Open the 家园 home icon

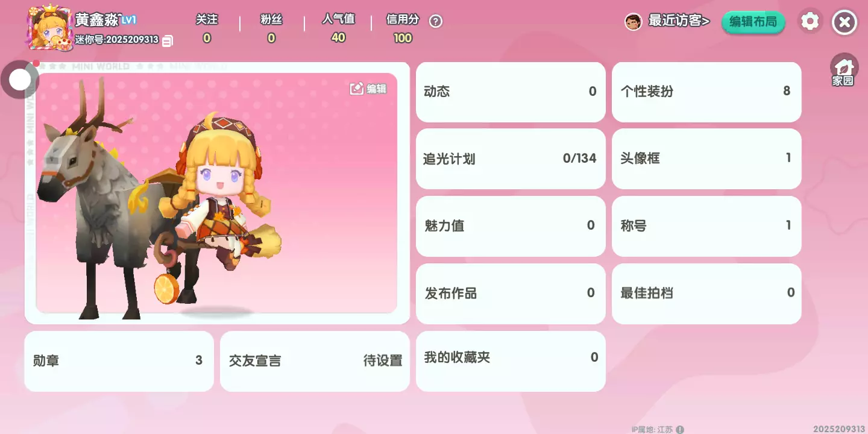pos(844,69)
